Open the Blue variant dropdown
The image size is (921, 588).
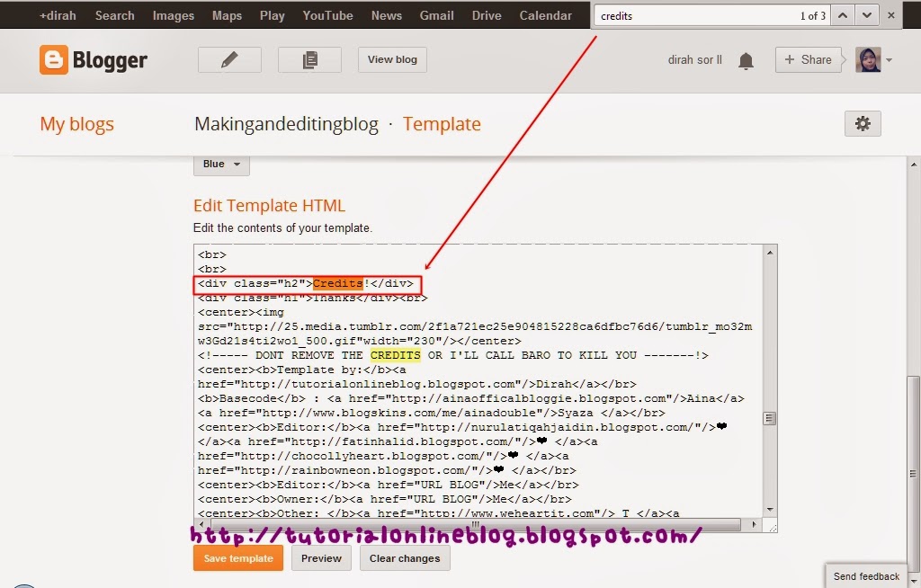pyautogui.click(x=221, y=165)
